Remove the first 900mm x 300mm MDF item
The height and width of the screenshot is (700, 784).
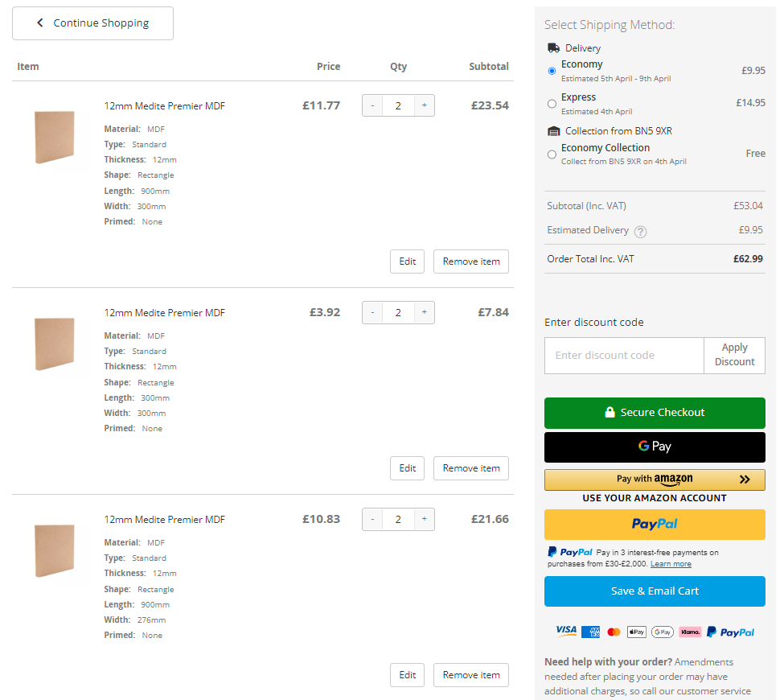[471, 261]
